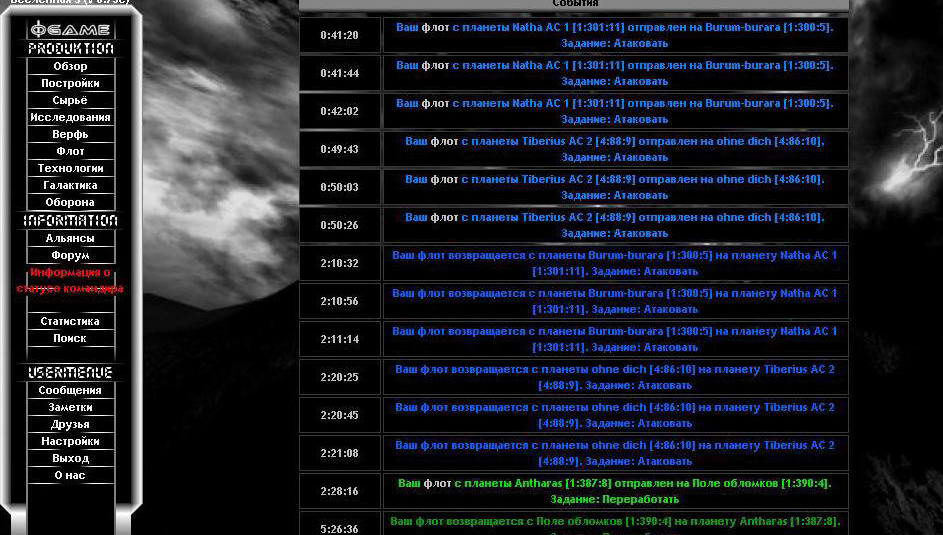The image size is (943, 535).
Task: Click the returning fleet event at 2:20:25
Action: (x=615, y=377)
